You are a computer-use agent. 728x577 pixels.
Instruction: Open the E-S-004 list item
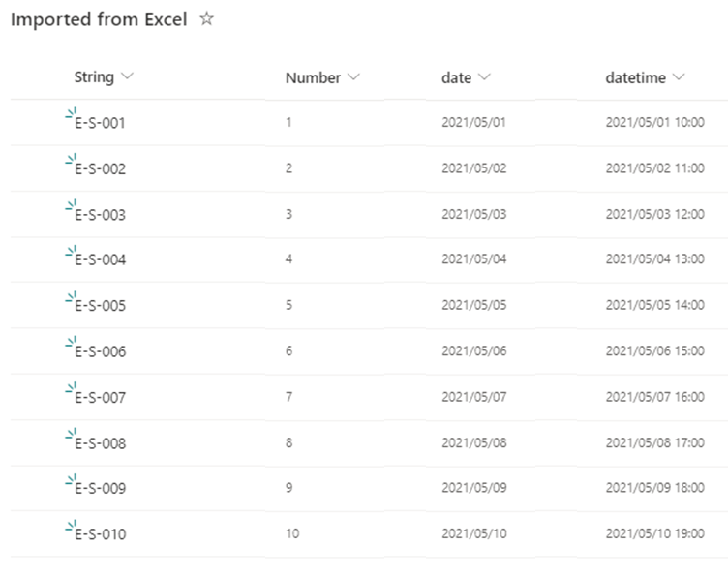[x=101, y=259]
